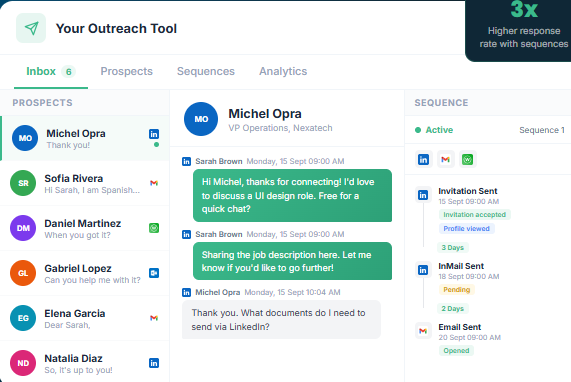
Task: Click LinkedIn icon next to InMail Sent
Action: [423, 270]
